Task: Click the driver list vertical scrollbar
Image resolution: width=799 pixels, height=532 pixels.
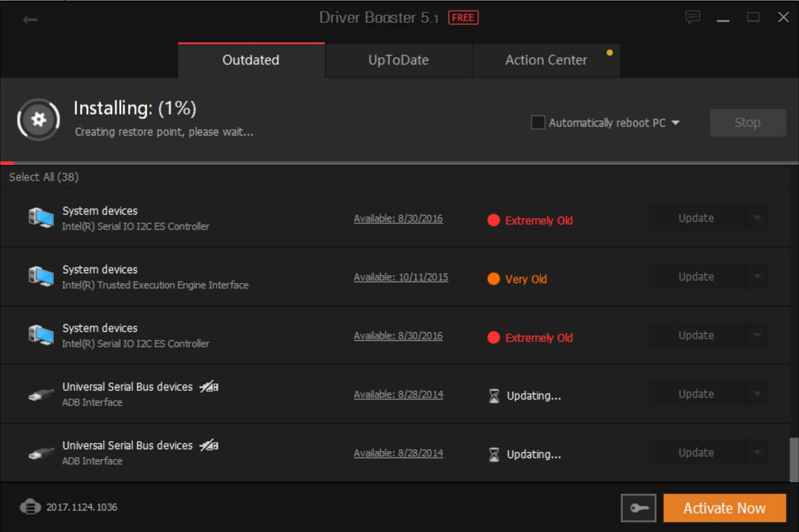Action: click(794, 460)
